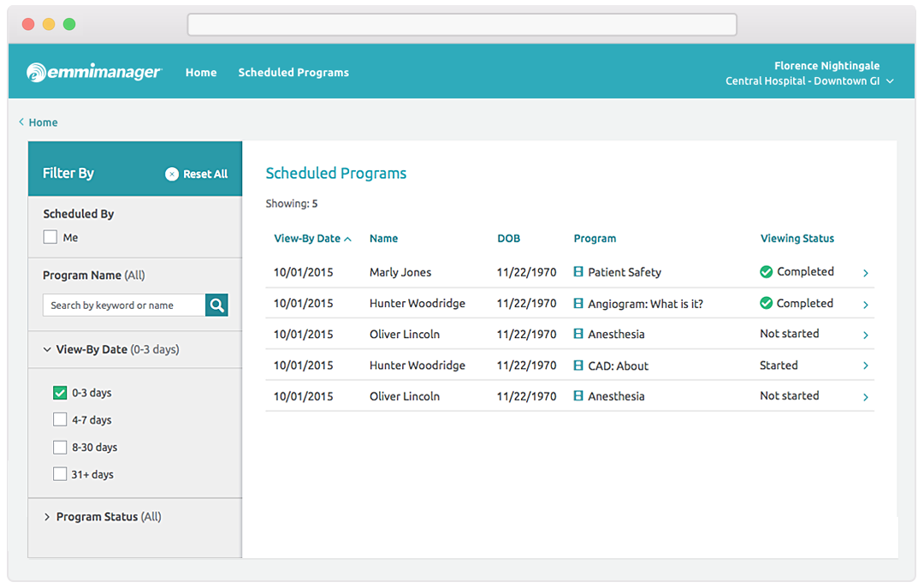Click the film icon beside Patient Safety
Viewport: 924px width, 588px height.
coord(578,272)
